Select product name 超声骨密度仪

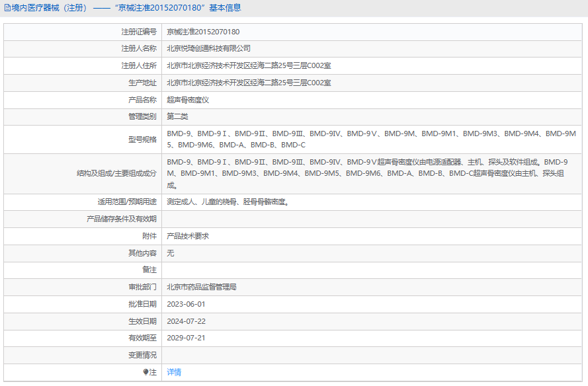[x=188, y=100]
